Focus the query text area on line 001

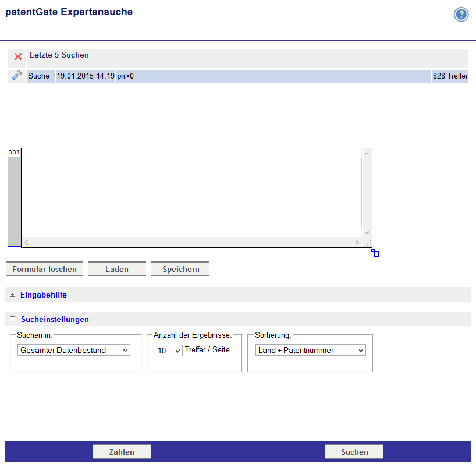[191, 193]
